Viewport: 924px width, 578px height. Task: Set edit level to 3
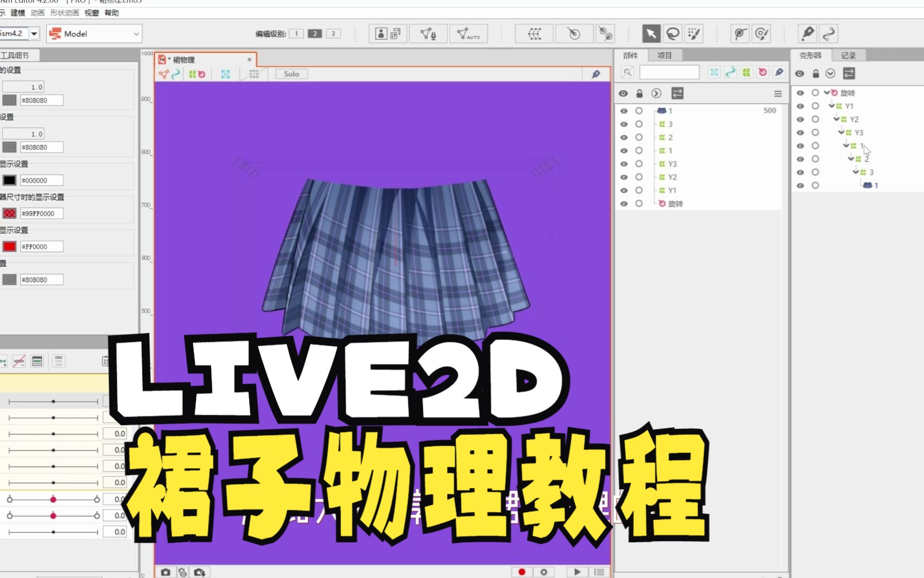tap(333, 34)
